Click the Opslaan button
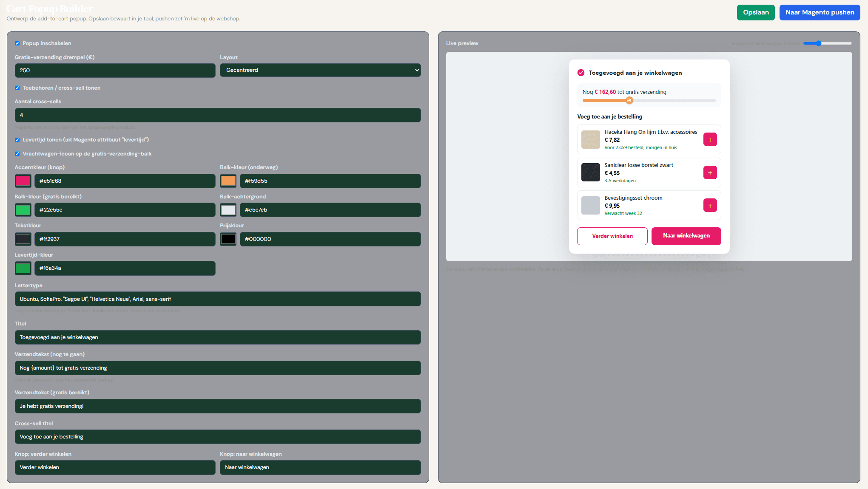The width and height of the screenshot is (868, 489). click(x=756, y=12)
